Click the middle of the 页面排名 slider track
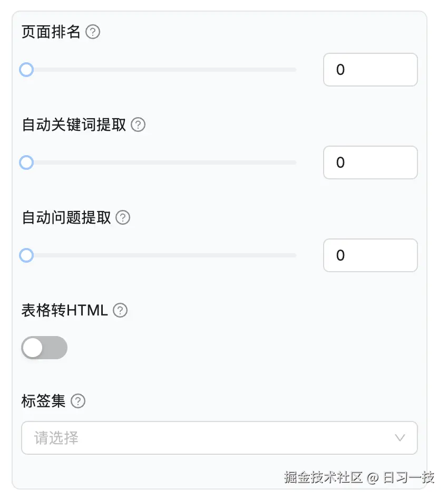Image resolution: width=448 pixels, height=498 pixels. tap(161, 70)
